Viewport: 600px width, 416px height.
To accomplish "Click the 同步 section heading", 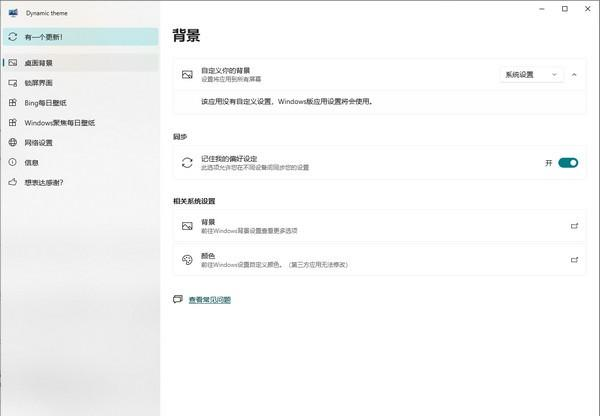I will coord(180,137).
